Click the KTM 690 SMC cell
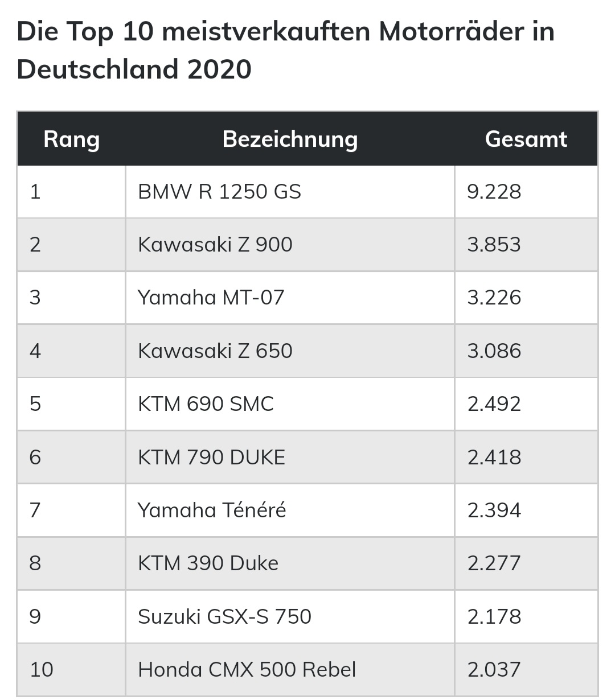The height and width of the screenshot is (700, 615). pyautogui.click(x=206, y=404)
